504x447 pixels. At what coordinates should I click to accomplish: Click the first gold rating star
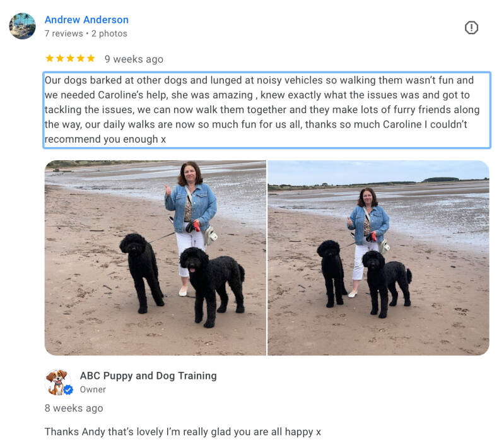49,58
